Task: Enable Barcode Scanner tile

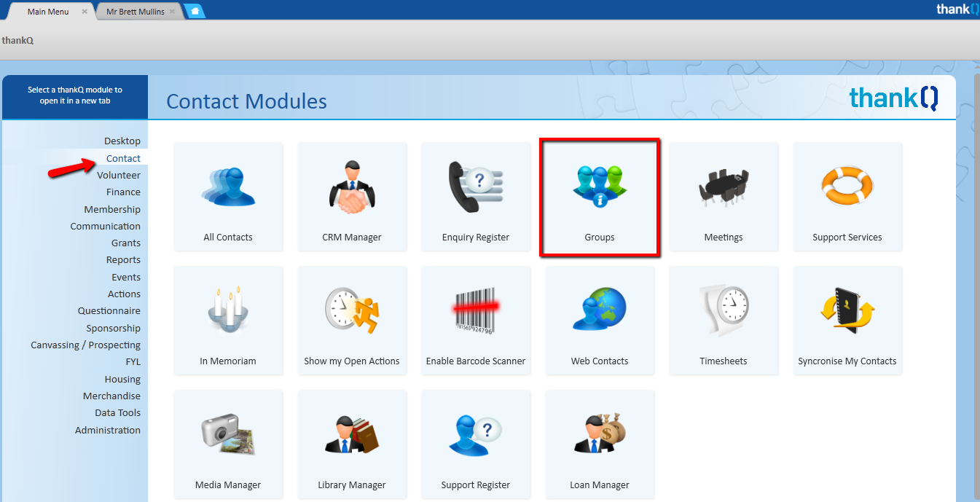Action: click(x=476, y=319)
